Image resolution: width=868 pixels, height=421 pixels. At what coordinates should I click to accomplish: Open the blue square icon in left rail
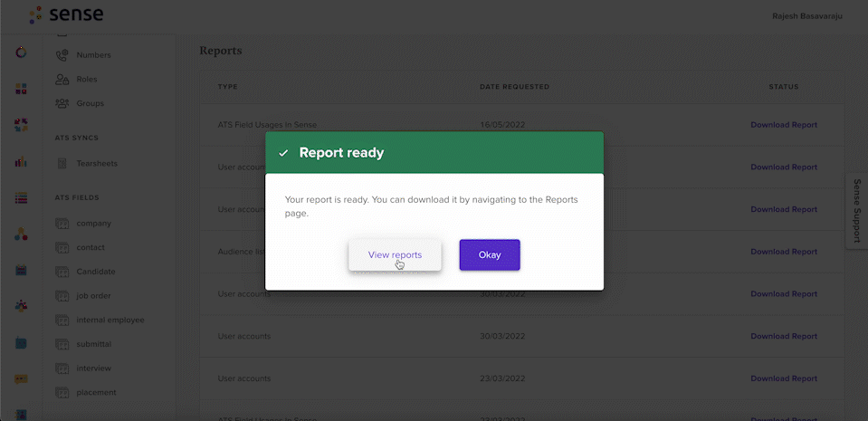21,343
